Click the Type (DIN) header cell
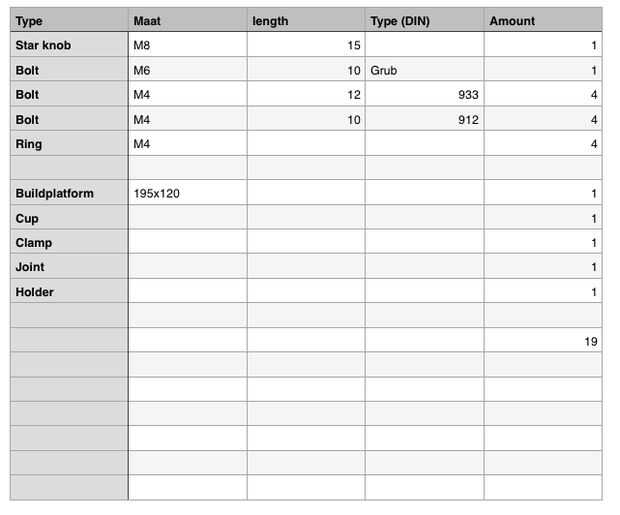The height and width of the screenshot is (515, 620). point(424,20)
